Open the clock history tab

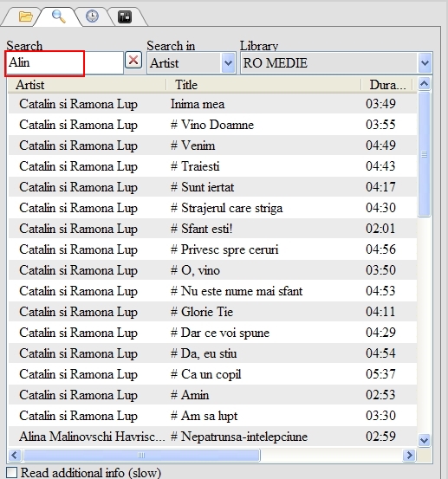tap(92, 16)
